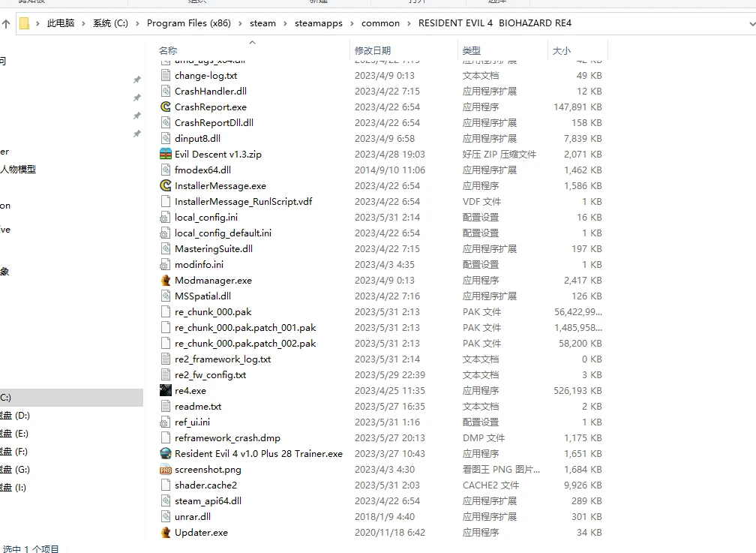Select the file local_config_default.ini
756x553 pixels.
[223, 233]
